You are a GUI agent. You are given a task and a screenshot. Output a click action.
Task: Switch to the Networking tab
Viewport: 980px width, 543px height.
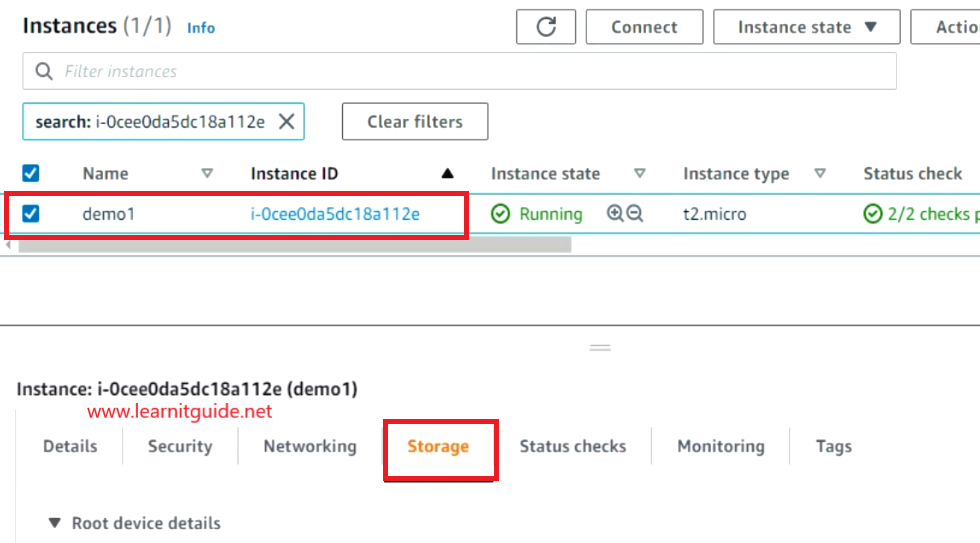click(x=310, y=446)
